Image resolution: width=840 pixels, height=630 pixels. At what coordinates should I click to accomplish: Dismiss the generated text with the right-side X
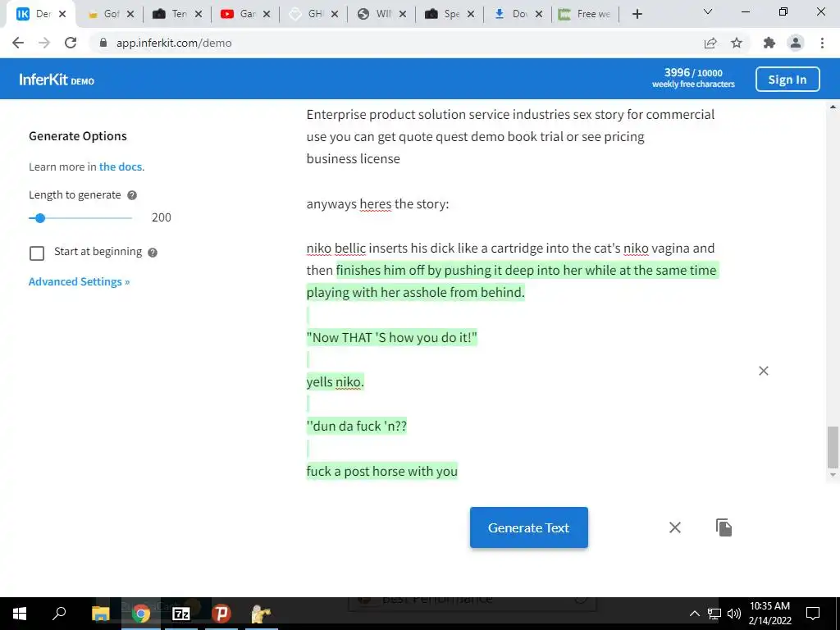point(764,371)
